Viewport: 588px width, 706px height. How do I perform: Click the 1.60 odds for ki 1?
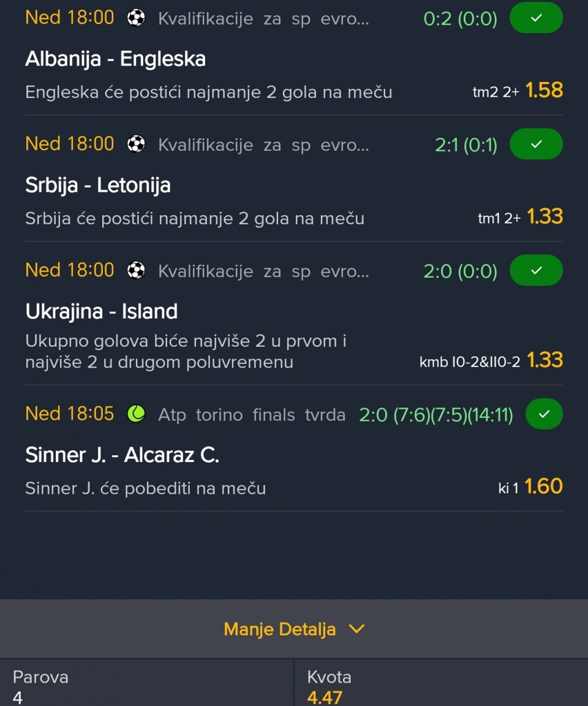pyautogui.click(x=544, y=487)
